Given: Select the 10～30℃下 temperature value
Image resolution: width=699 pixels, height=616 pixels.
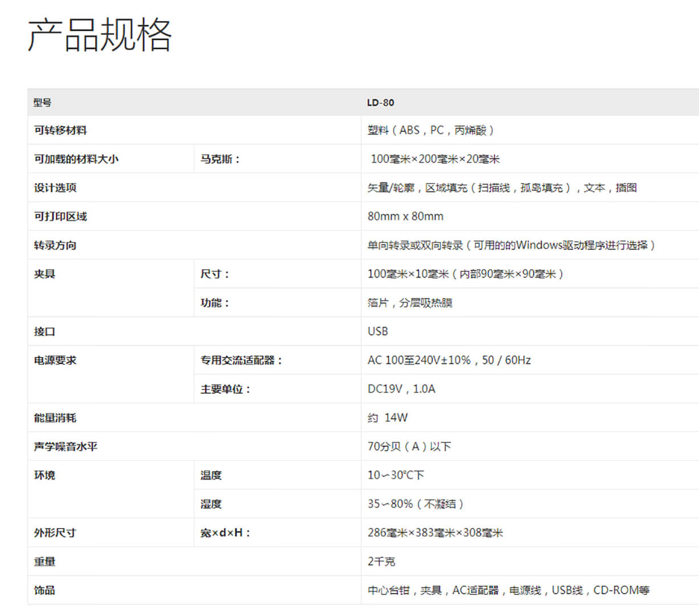Looking at the screenshot, I should (396, 475).
